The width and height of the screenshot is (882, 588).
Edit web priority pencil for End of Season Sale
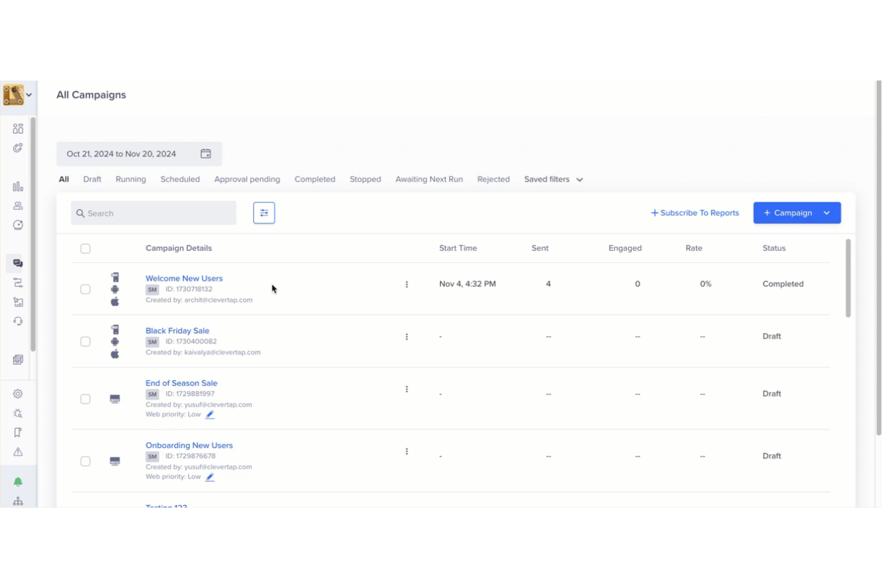tap(210, 415)
